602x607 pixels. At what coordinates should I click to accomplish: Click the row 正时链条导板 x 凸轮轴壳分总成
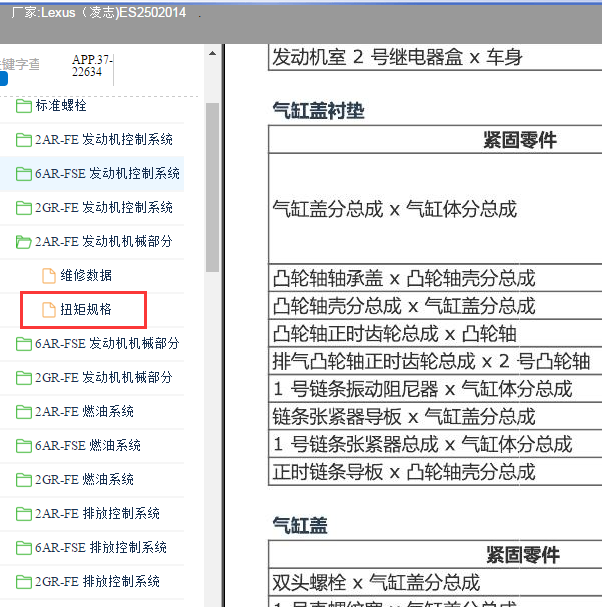[x=435, y=472]
